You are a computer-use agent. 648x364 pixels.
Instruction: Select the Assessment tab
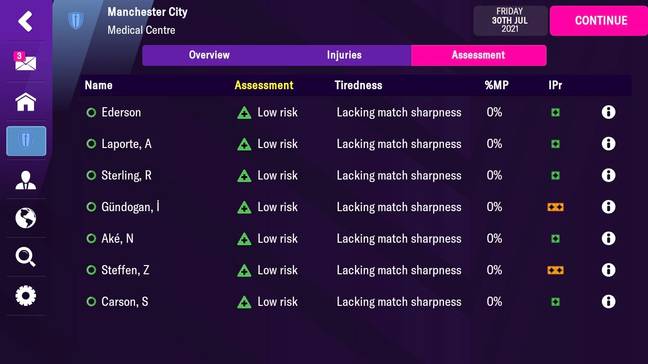point(479,55)
